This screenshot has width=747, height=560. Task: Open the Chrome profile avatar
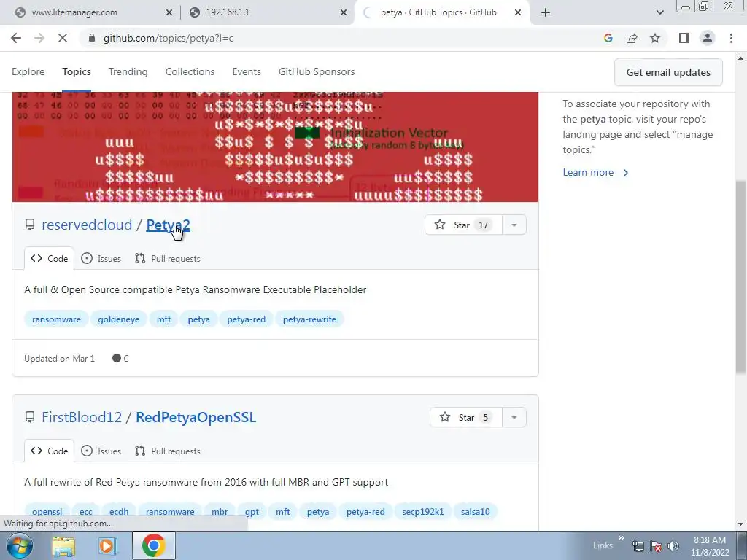708,38
